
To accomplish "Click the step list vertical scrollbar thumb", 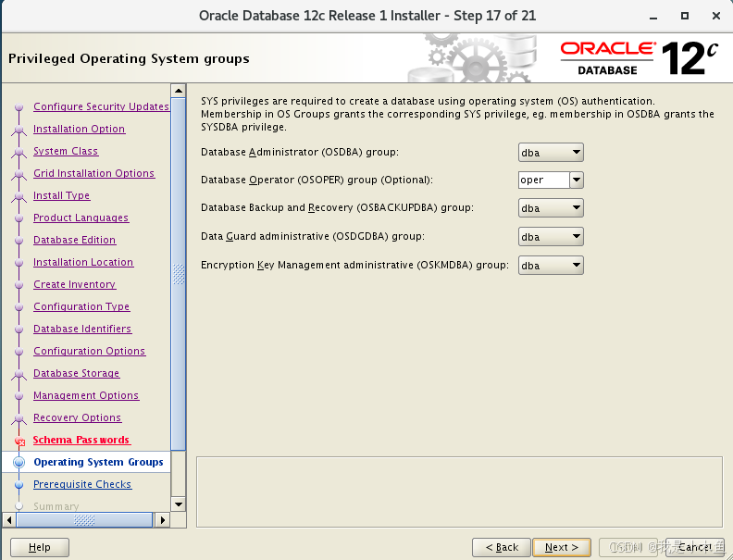I will tap(179, 273).
